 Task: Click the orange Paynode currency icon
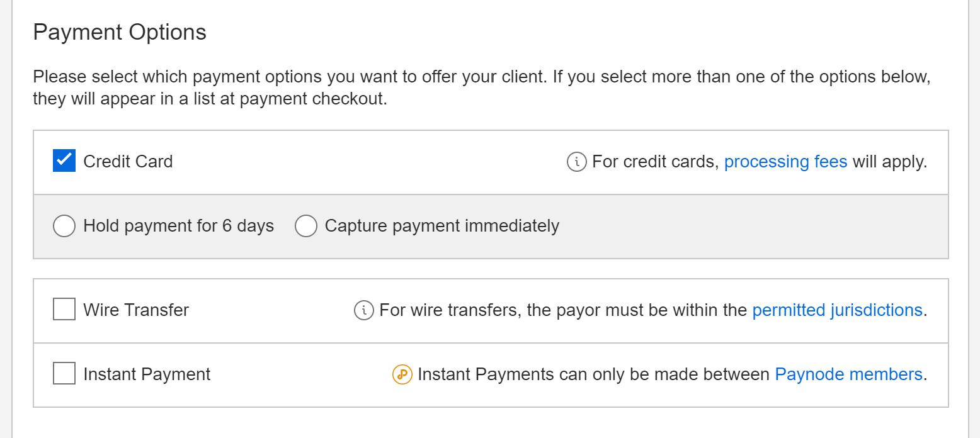pos(402,374)
